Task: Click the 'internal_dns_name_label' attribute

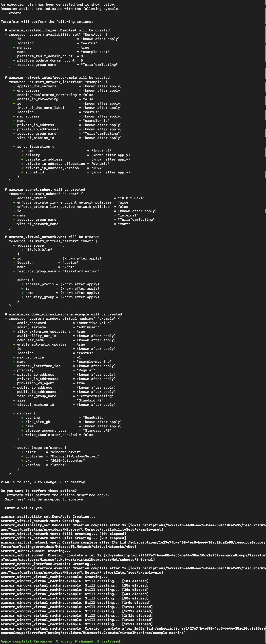Action: click(x=67, y=108)
